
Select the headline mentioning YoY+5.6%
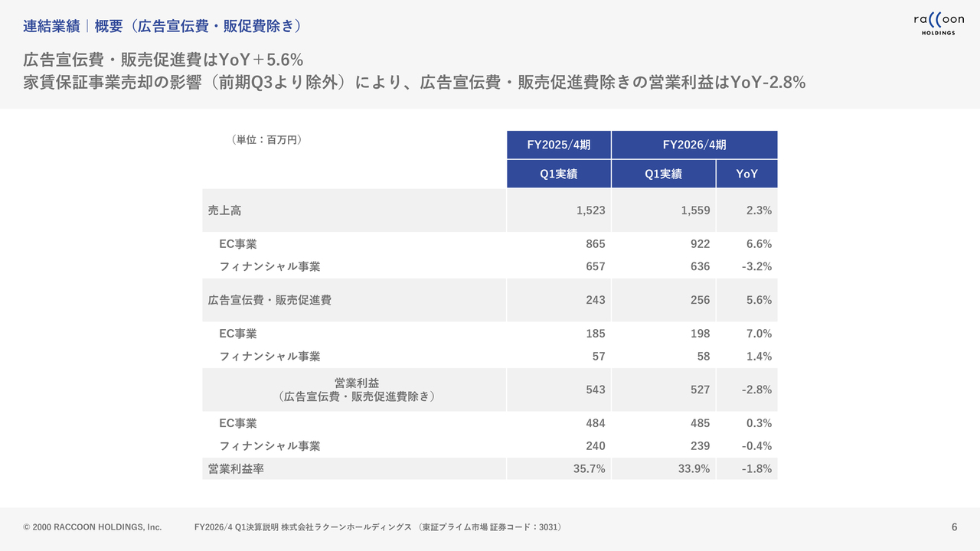tap(164, 60)
